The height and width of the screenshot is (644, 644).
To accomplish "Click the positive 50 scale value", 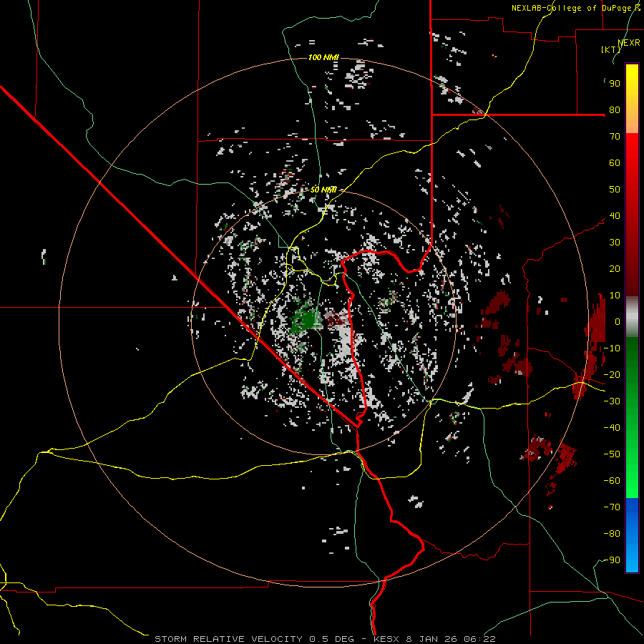I will pos(615,190).
